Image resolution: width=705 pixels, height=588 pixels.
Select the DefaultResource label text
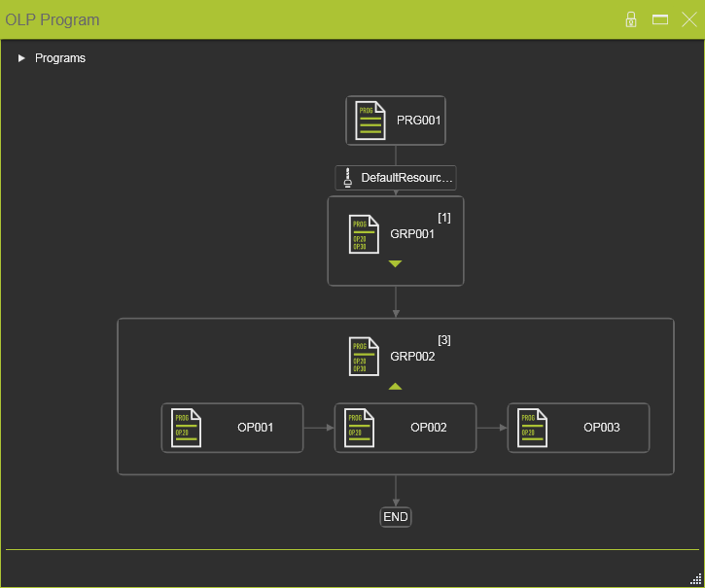coord(406,178)
